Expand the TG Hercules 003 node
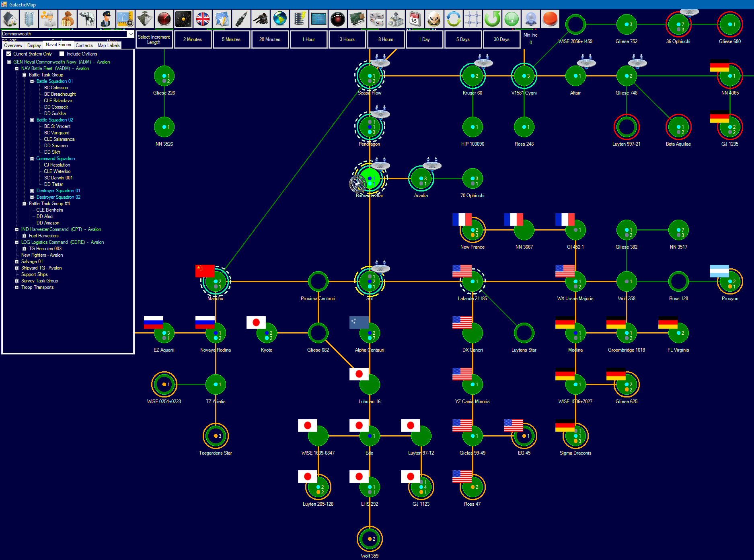Viewport: 754px width, 560px height. [25, 249]
